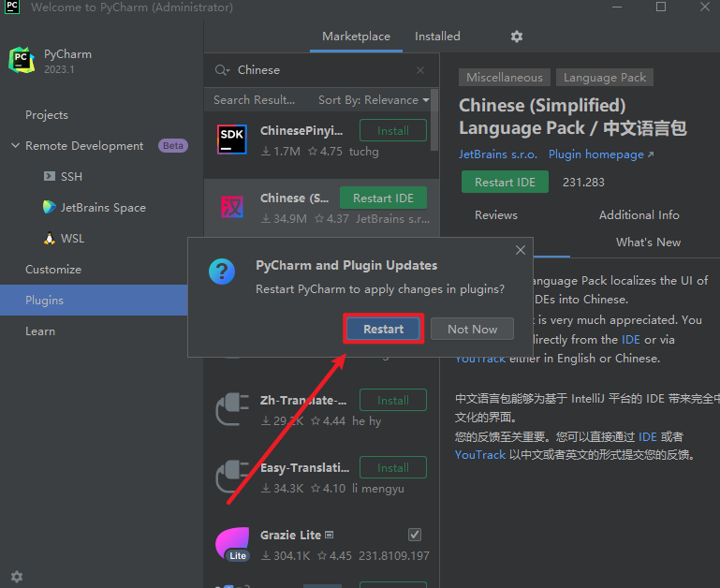Click Restart IDE in details pane
This screenshot has width=720, height=588.
click(505, 182)
